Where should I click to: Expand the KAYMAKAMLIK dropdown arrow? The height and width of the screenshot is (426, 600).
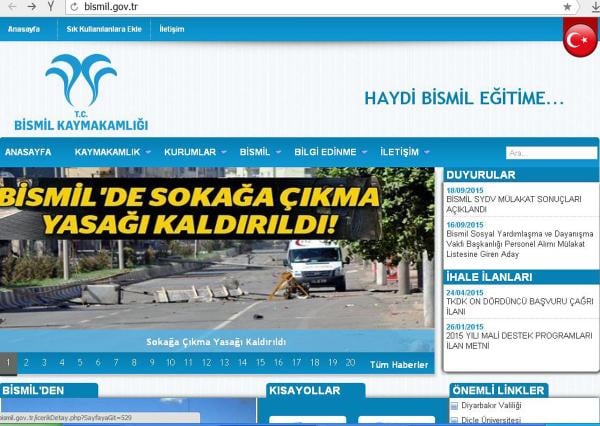pyautogui.click(x=148, y=152)
